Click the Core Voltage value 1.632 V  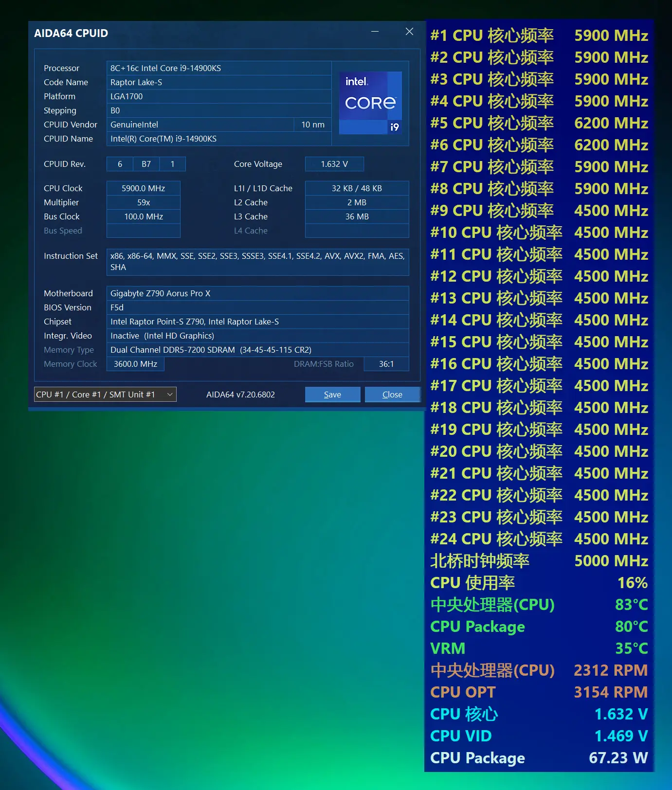[x=334, y=164]
